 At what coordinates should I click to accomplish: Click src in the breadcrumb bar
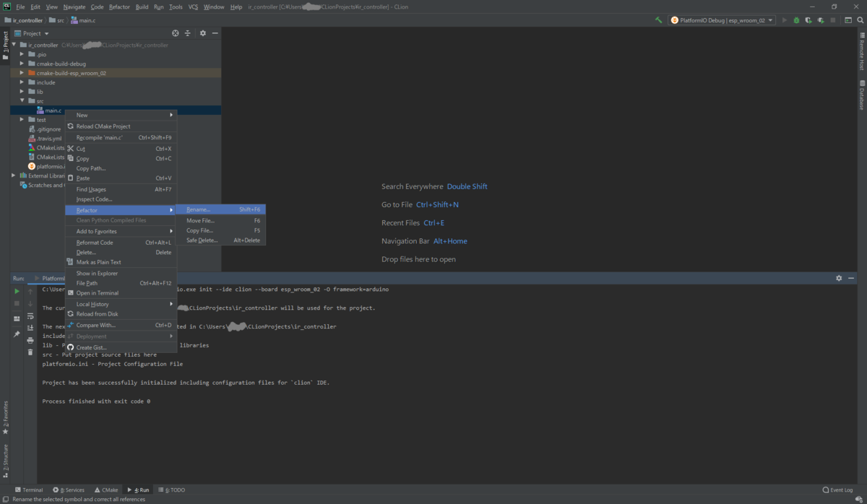pyautogui.click(x=58, y=20)
